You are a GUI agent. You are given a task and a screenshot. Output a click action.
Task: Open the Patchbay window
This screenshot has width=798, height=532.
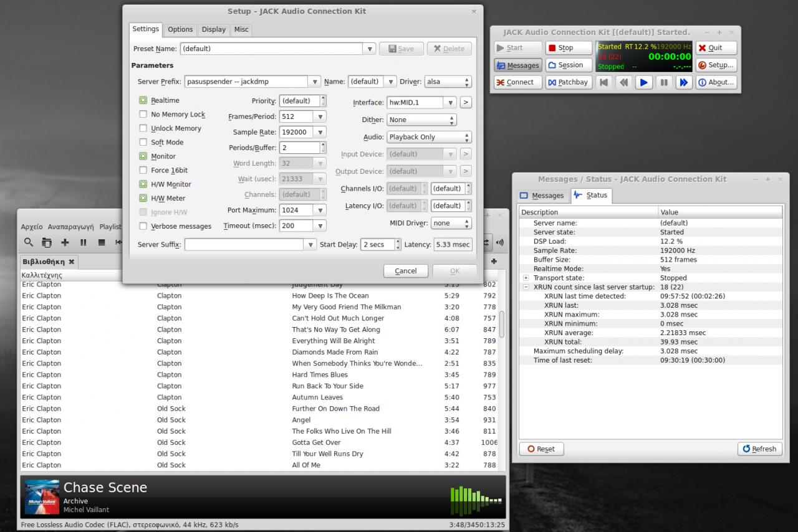(x=569, y=82)
